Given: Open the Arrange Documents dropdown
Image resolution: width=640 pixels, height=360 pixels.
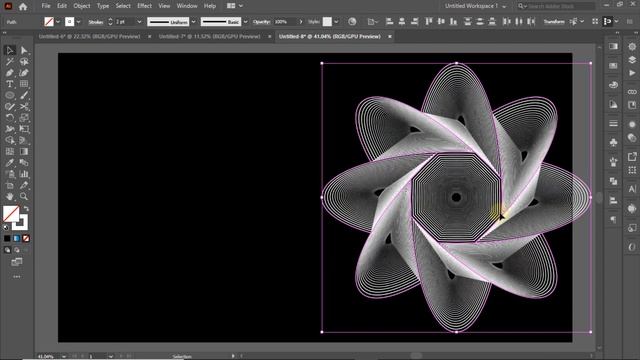Looking at the screenshot, I should tap(235, 6).
